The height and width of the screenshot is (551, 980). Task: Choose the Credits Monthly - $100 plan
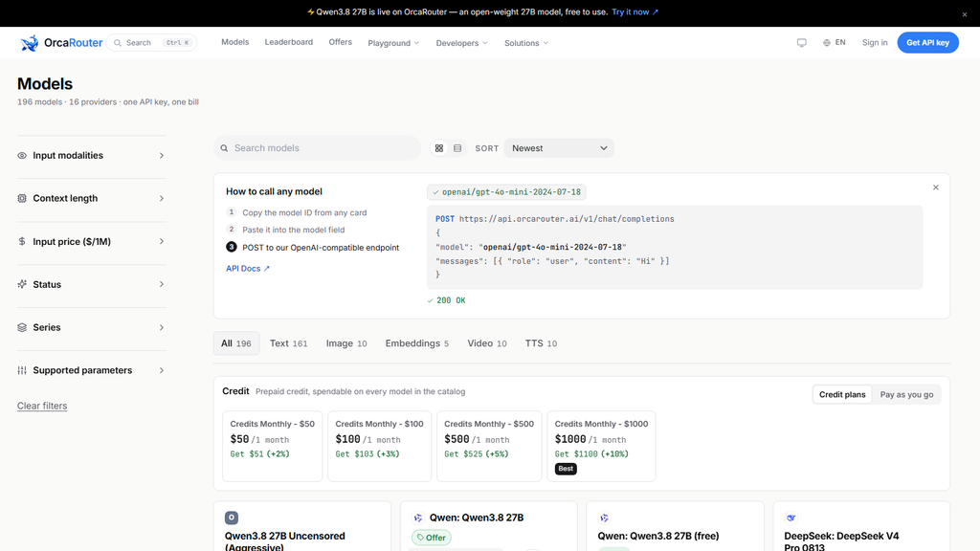379,446
